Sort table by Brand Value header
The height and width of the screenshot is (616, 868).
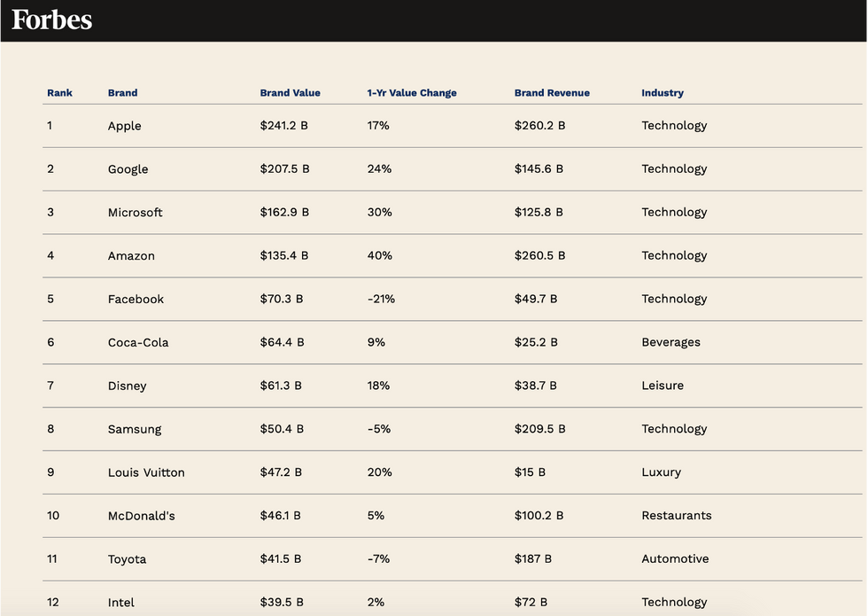[290, 93]
